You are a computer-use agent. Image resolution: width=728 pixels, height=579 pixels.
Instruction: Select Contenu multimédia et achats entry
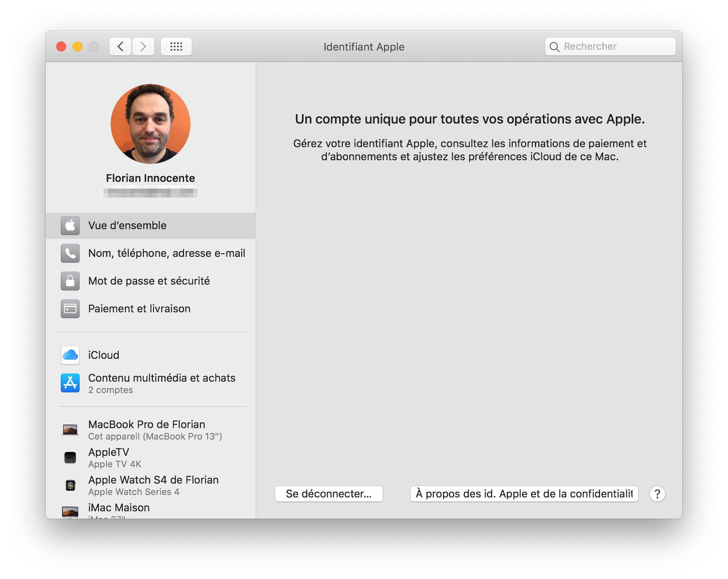coord(162,383)
